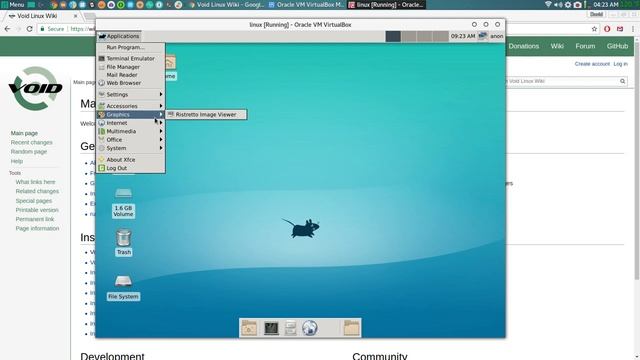Expand the System submenu
640x360 pixels.
pyautogui.click(x=131, y=148)
